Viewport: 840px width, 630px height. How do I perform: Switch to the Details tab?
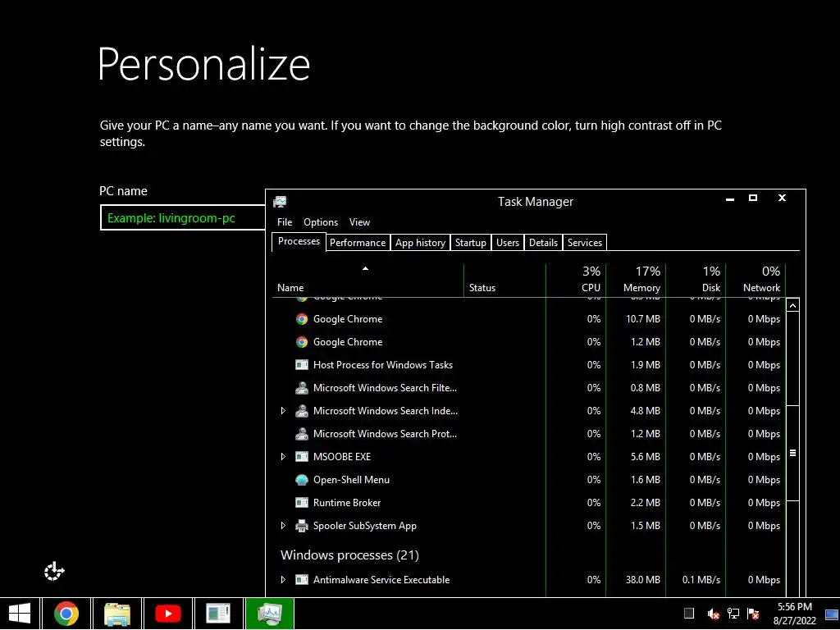[543, 243]
